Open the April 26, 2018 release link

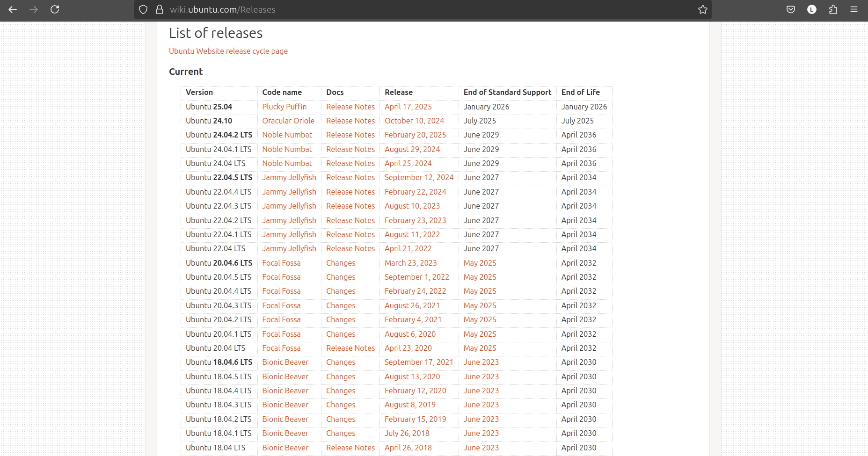coord(408,448)
